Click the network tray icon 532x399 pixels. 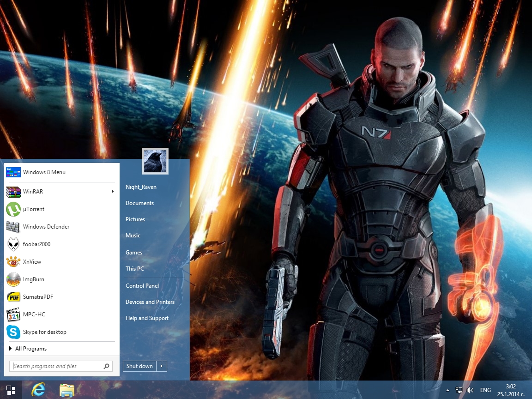pos(459,390)
